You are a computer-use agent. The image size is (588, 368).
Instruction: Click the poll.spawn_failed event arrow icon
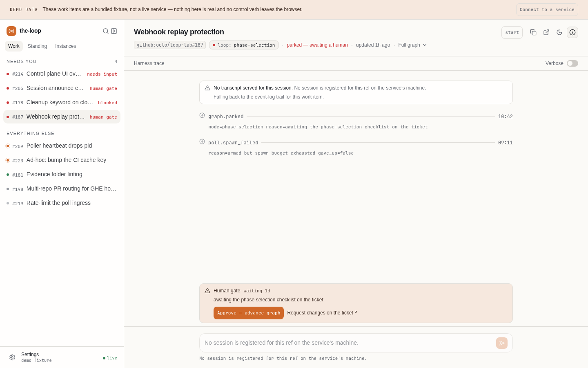(x=202, y=141)
